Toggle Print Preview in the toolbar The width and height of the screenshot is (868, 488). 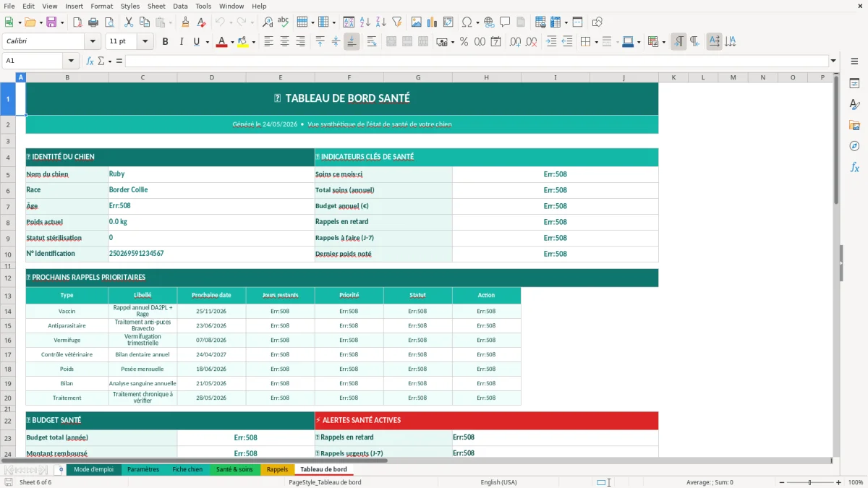point(109,22)
